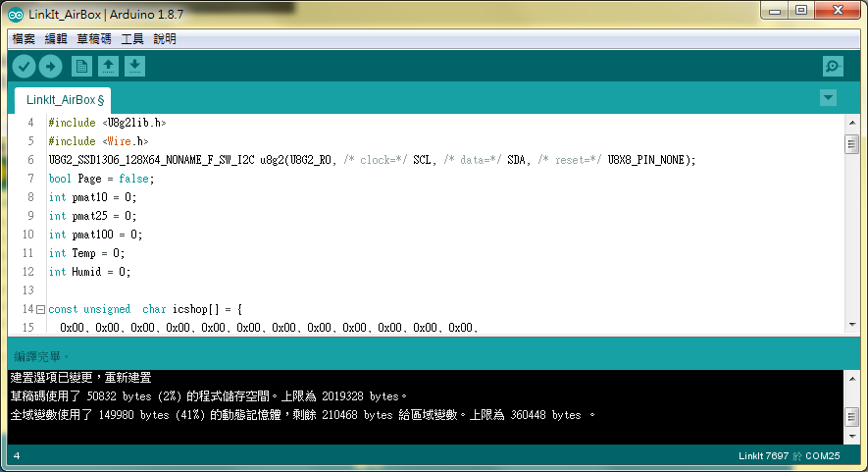868x472 pixels.
Task: Open a sketch using the Open icon
Action: pos(109,66)
